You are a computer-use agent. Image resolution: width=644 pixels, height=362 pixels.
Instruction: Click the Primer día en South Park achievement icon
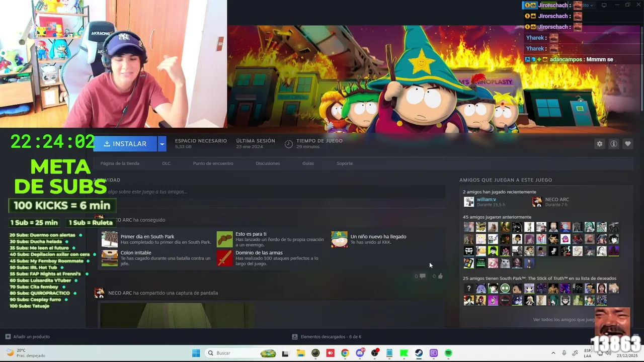[x=110, y=239]
